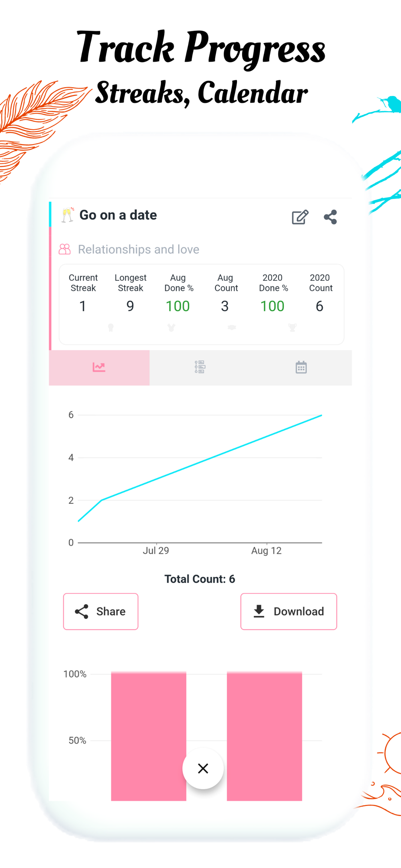Open the line chart progress tab

coord(99,368)
